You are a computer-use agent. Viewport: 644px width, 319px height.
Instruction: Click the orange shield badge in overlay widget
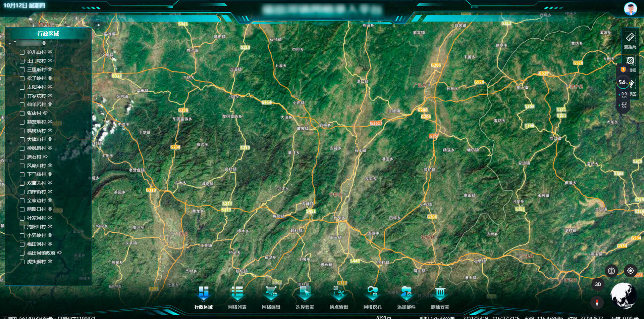[623, 70]
